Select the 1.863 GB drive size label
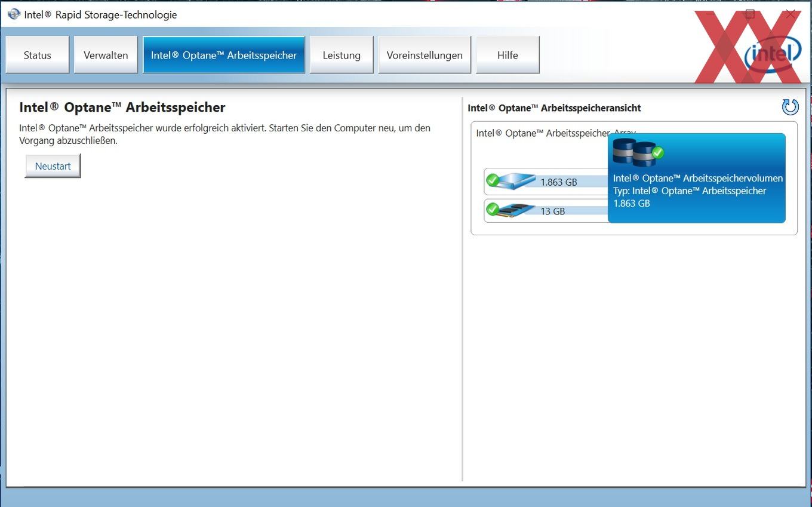The width and height of the screenshot is (812, 507). click(x=559, y=182)
